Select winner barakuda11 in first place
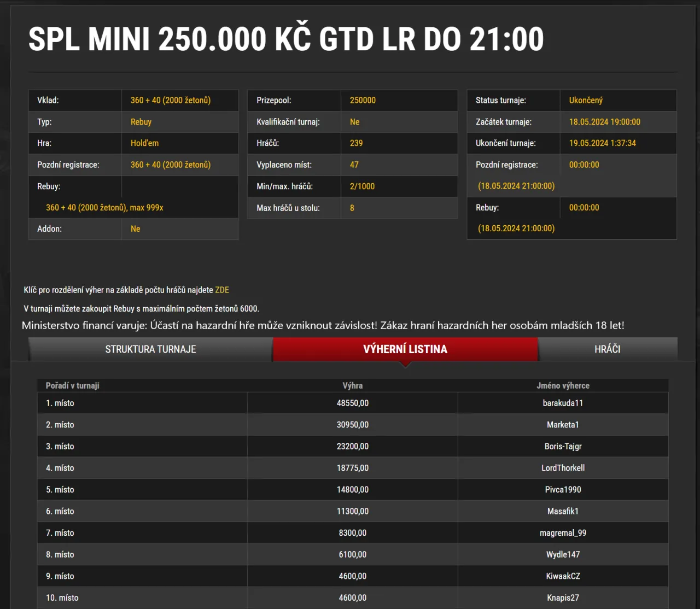700x609 pixels. (x=563, y=402)
